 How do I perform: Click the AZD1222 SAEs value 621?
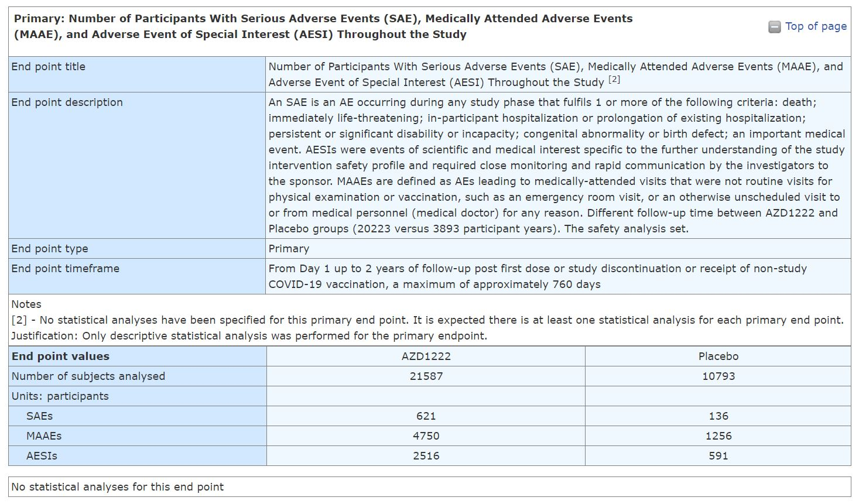point(426,416)
